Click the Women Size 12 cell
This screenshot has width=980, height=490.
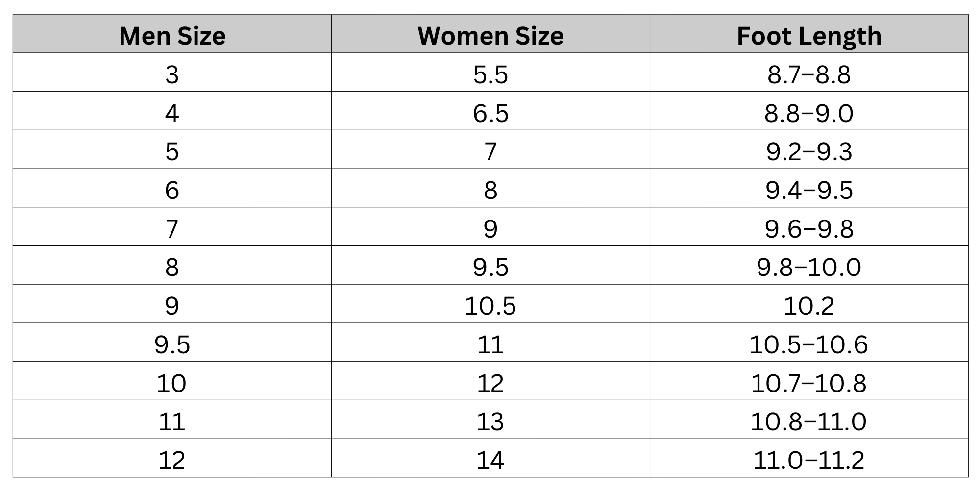coord(490,381)
